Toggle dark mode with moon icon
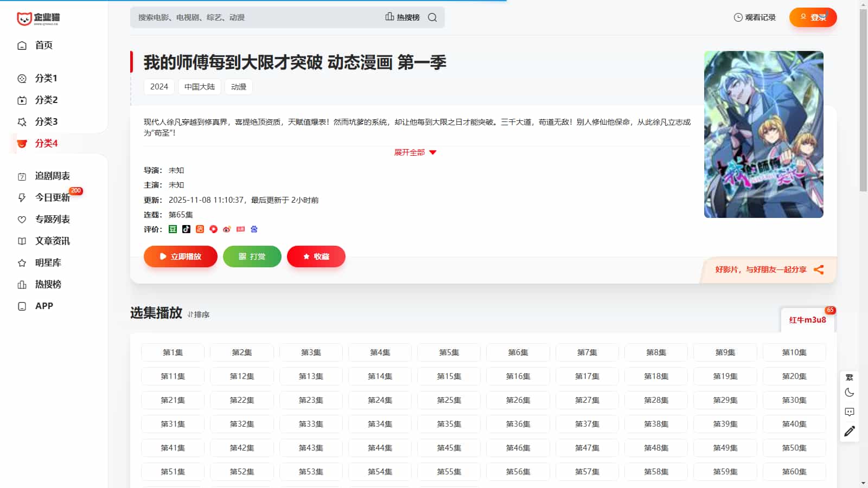Image resolution: width=868 pixels, height=488 pixels. 850,393
